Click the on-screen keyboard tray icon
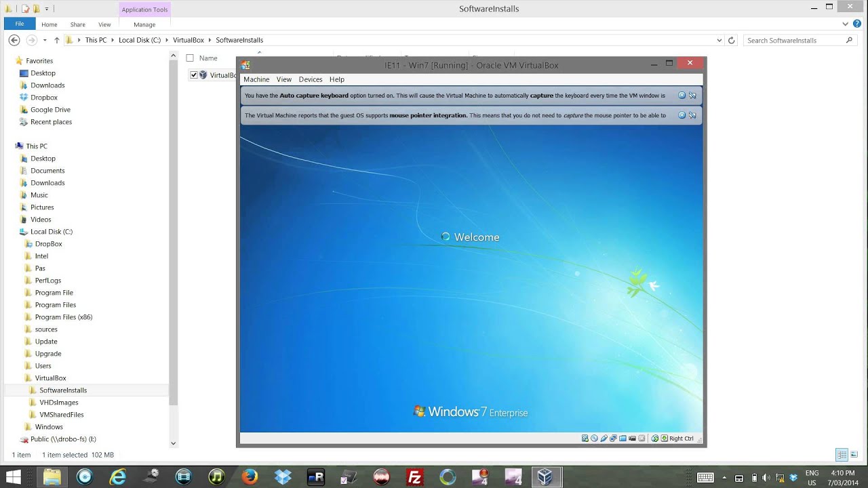 [x=705, y=477]
